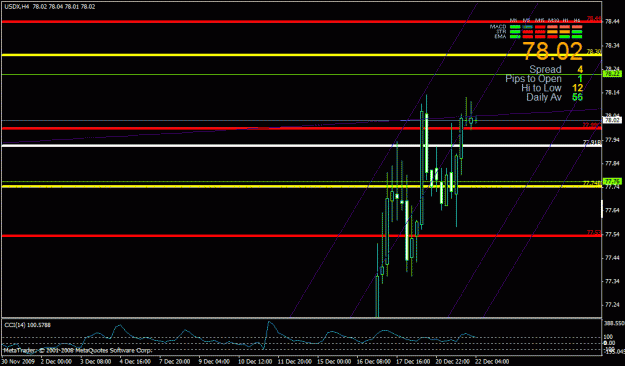Click the Daily Av label
This screenshot has width=625, height=366.
(x=544, y=97)
